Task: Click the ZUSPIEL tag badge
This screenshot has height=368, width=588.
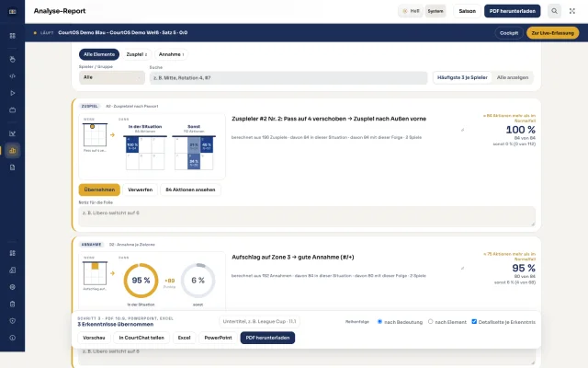Action: pos(90,107)
